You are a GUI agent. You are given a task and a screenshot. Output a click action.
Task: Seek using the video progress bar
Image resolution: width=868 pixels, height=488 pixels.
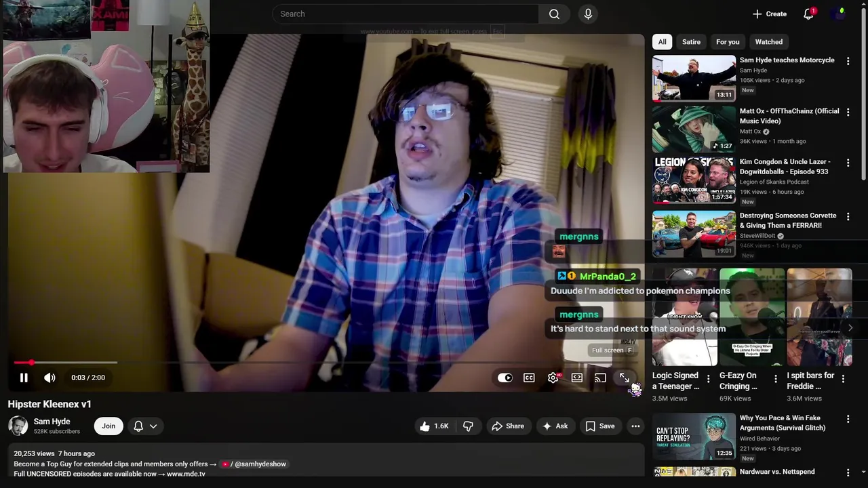(x=326, y=363)
